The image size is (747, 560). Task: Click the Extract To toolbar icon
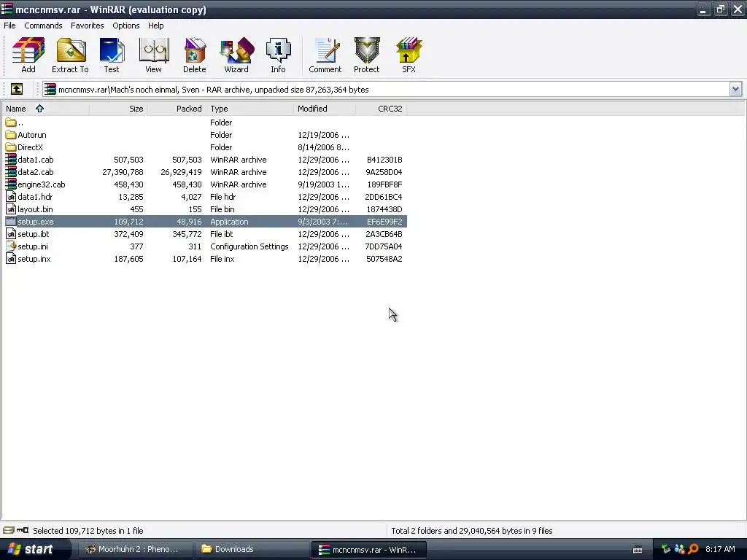pos(70,55)
